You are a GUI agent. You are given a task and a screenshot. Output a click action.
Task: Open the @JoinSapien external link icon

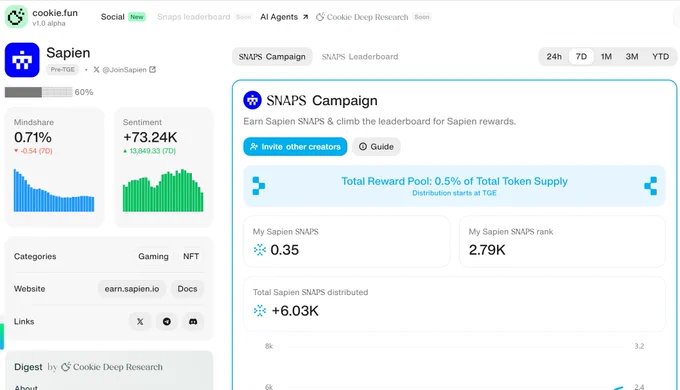coord(152,69)
